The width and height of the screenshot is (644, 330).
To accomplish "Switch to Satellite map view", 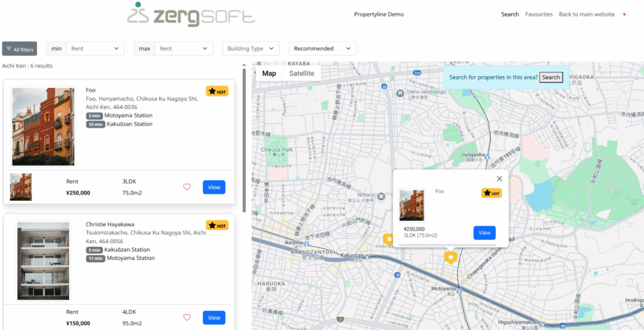I will click(x=301, y=73).
